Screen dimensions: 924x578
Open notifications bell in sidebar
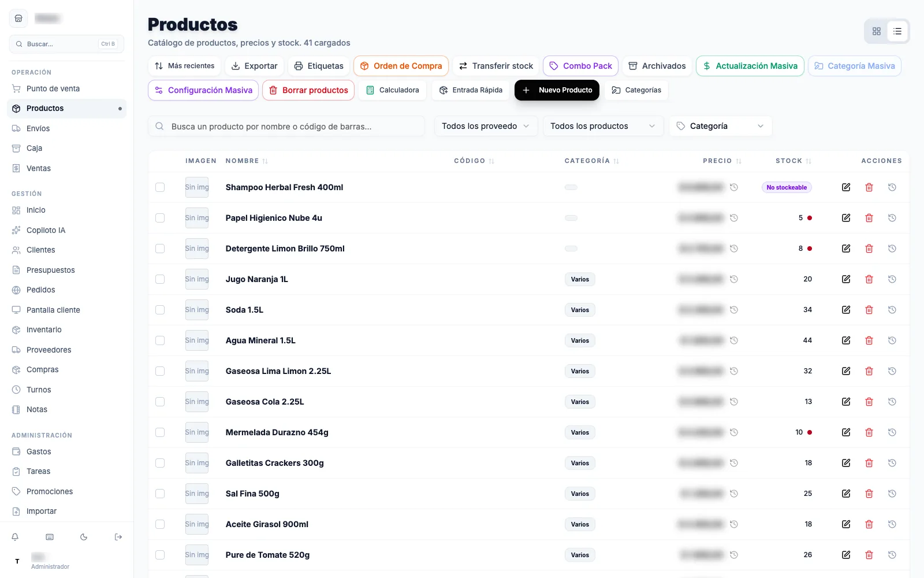click(x=15, y=537)
